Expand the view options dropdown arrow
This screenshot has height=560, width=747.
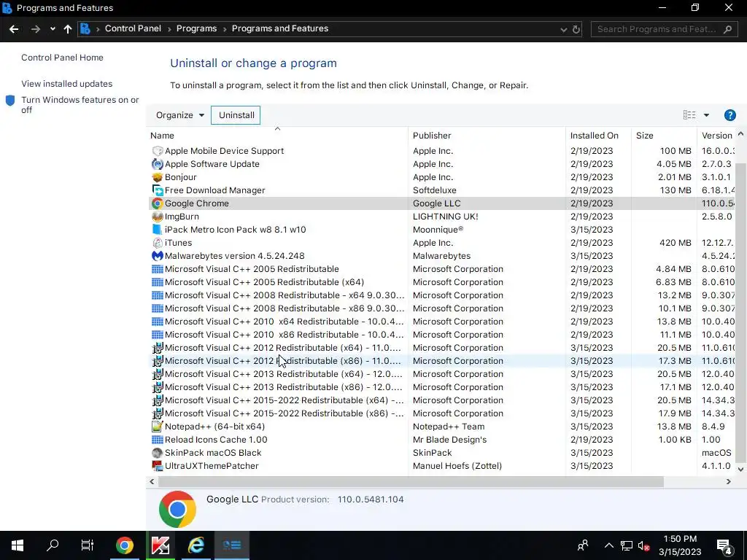[706, 115]
